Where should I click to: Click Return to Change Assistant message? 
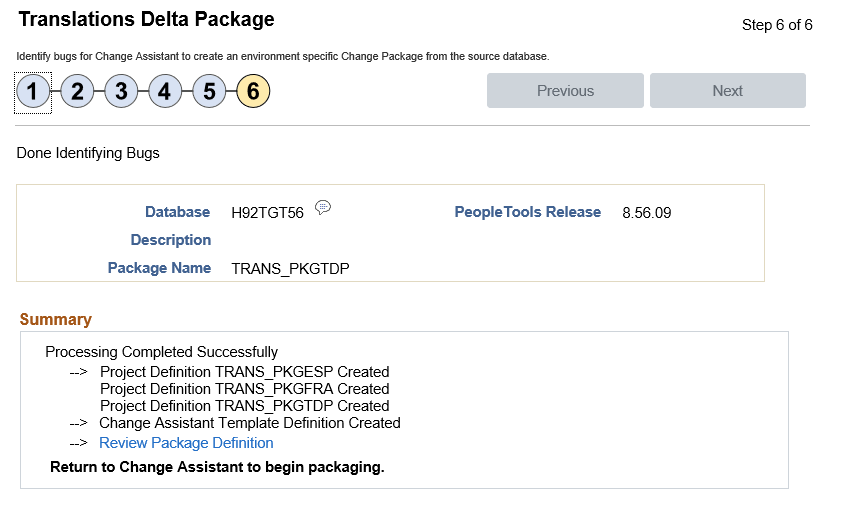point(217,467)
